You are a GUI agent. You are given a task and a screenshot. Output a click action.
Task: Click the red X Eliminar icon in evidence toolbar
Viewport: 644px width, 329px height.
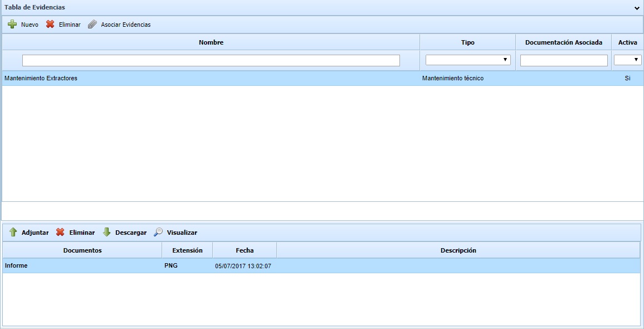(50, 25)
